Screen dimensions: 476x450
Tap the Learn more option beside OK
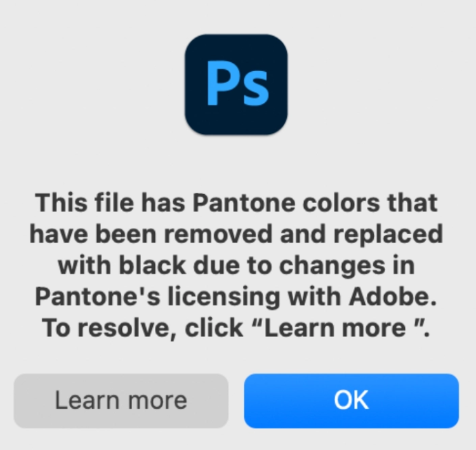(121, 400)
